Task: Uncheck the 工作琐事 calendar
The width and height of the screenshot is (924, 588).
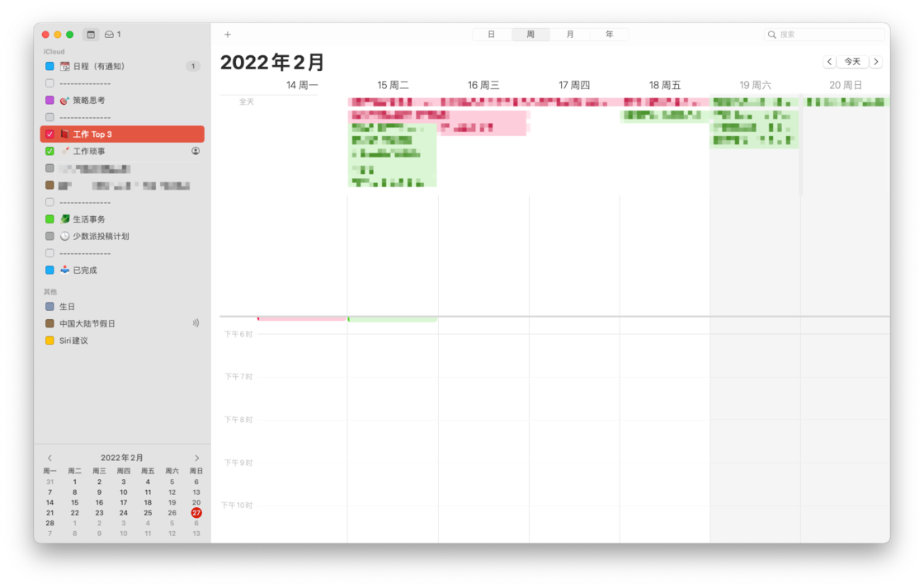Action: tap(49, 152)
